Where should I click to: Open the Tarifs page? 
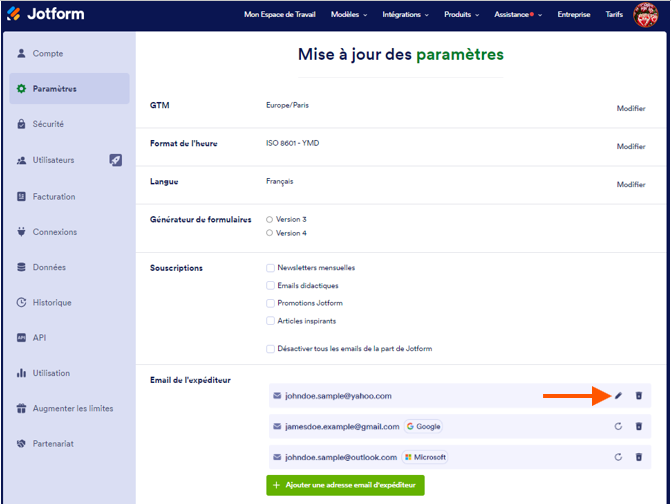point(614,15)
